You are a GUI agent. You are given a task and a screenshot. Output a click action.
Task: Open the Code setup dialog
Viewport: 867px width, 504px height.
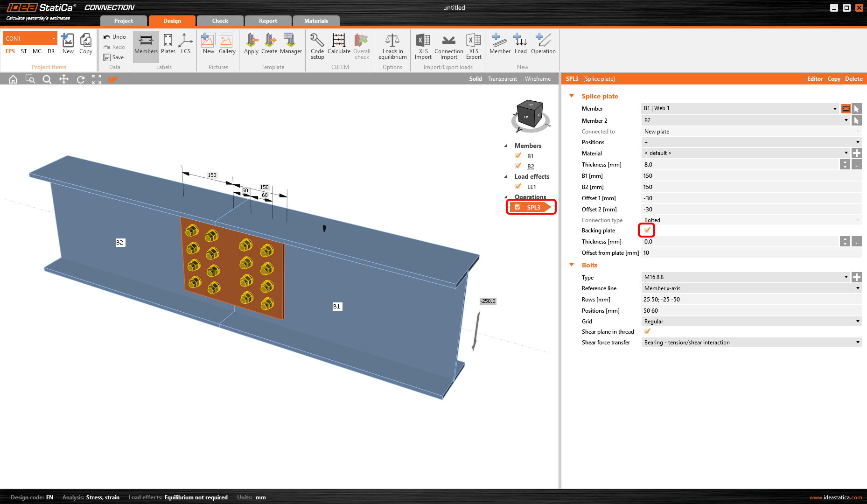[x=317, y=46]
